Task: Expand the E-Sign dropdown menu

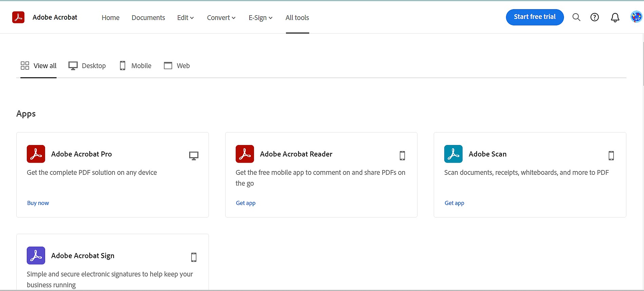Action: click(260, 18)
